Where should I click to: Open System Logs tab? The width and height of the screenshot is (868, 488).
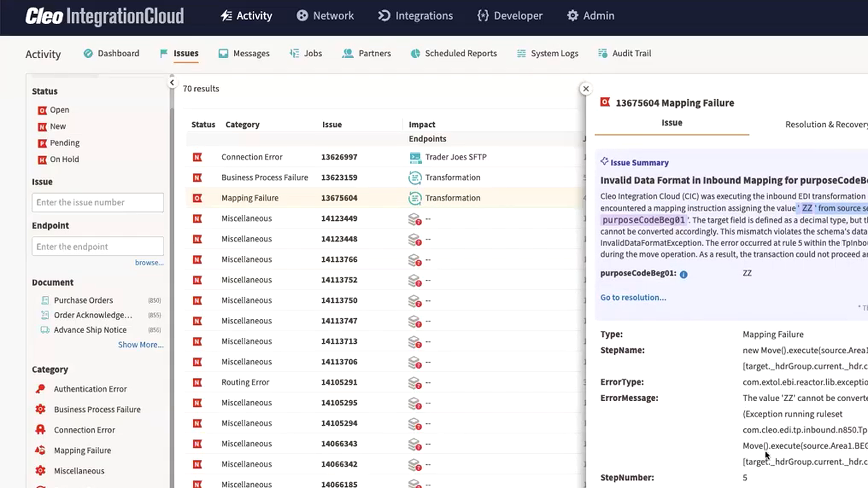[x=547, y=53]
